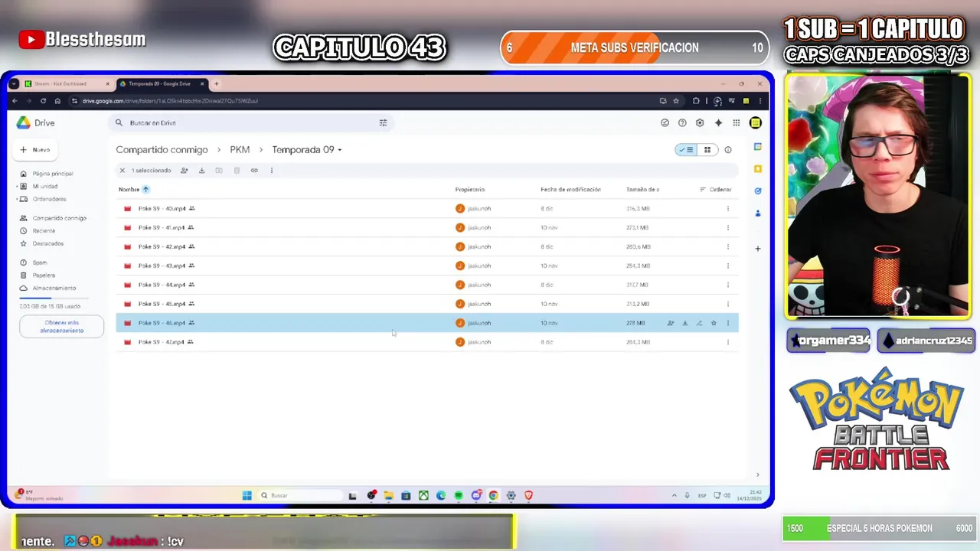Switch to grid layout view
The image size is (980, 551).
[x=707, y=150]
